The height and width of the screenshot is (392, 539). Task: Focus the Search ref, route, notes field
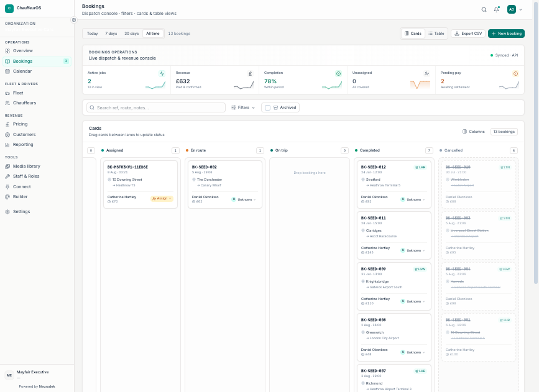156,107
